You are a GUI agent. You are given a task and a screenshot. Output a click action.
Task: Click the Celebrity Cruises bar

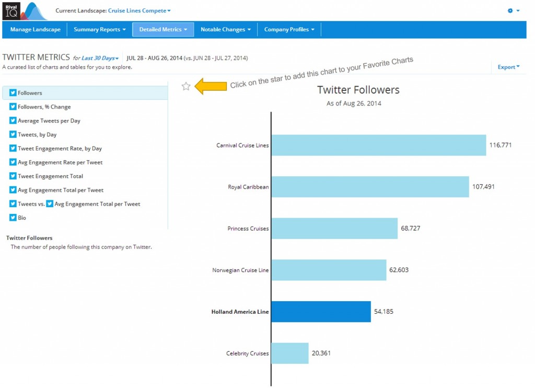(x=290, y=353)
